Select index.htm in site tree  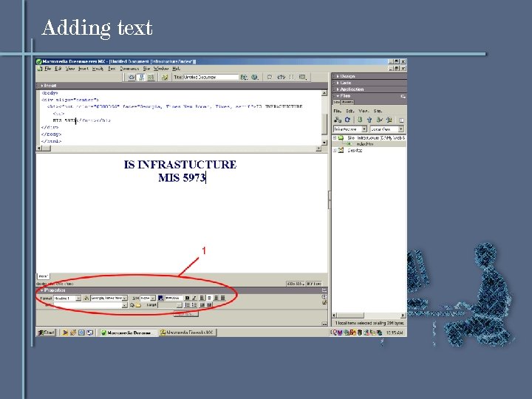365,144
